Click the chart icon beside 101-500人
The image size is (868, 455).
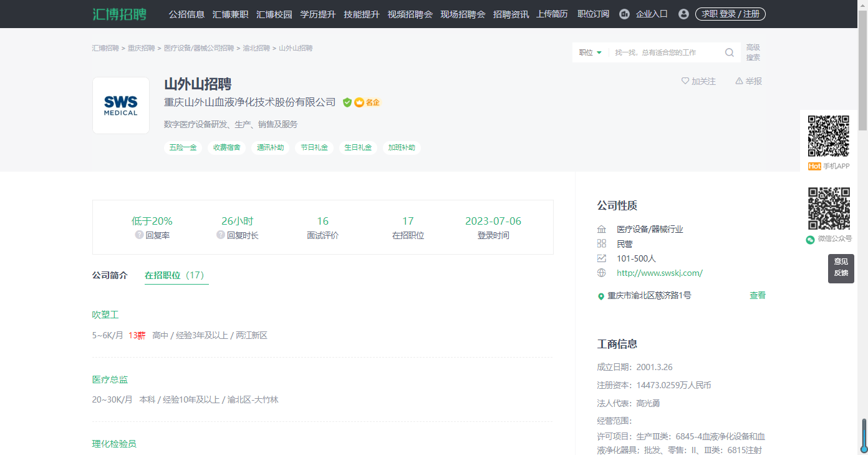coord(602,258)
